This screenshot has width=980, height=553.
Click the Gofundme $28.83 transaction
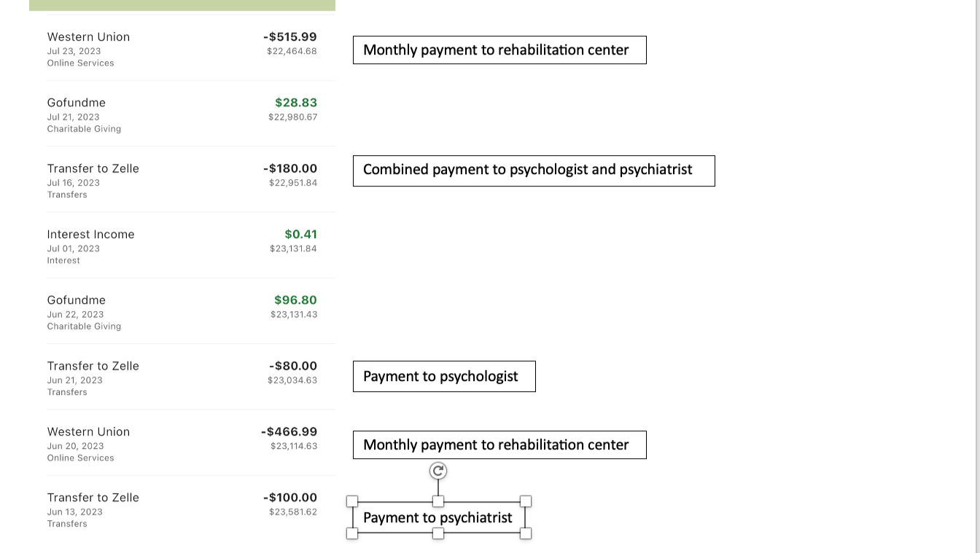point(182,114)
